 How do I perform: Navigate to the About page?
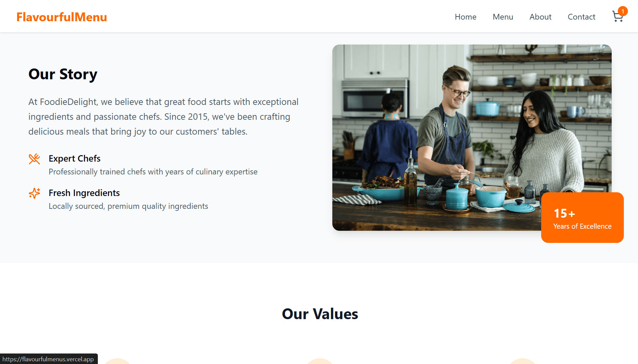(x=540, y=17)
